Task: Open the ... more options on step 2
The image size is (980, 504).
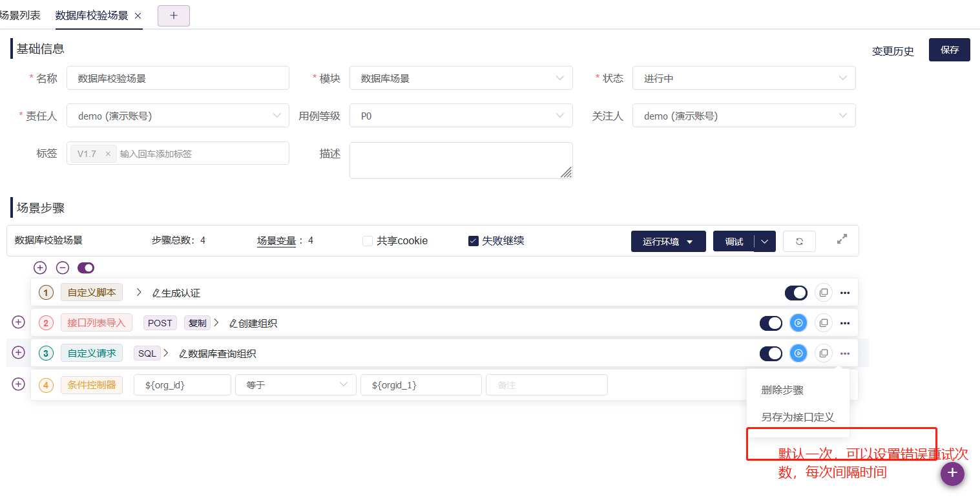Action: (844, 322)
